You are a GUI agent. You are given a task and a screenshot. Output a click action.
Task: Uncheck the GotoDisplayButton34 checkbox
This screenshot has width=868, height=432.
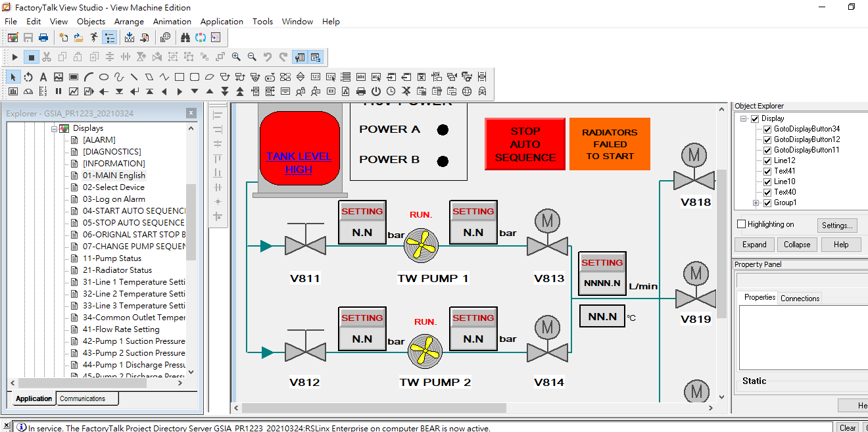tap(767, 129)
